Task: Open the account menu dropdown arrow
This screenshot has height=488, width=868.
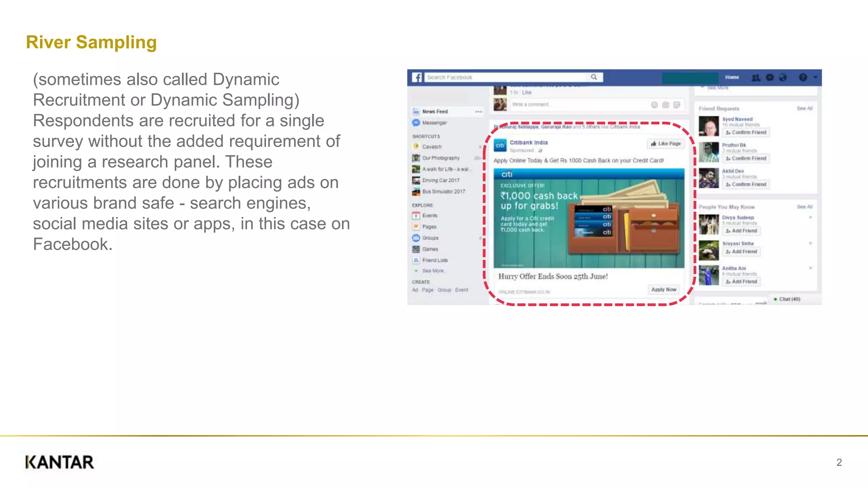Action: click(x=815, y=78)
